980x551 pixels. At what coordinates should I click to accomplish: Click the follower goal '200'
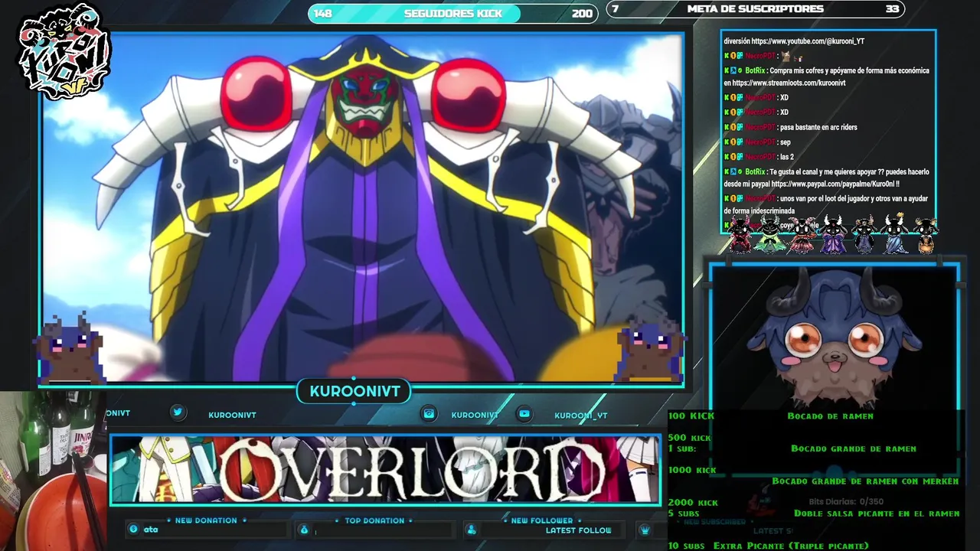click(x=582, y=13)
